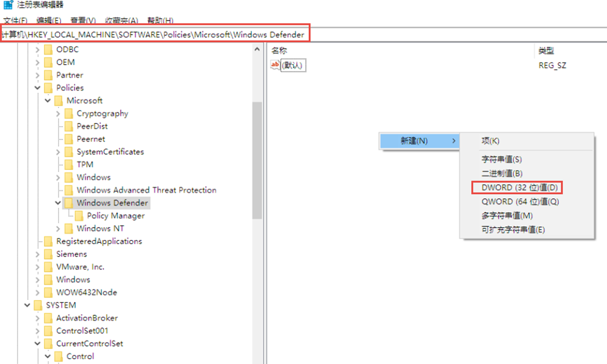
Task: Click the RegisteredApplications folder icon
Action: [x=48, y=241]
